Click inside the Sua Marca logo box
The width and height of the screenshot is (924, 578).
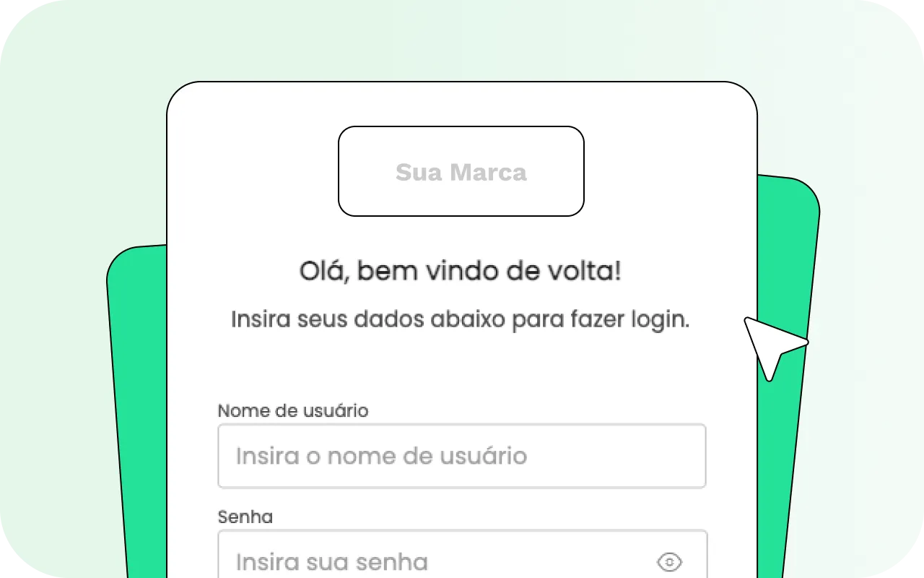(x=461, y=171)
